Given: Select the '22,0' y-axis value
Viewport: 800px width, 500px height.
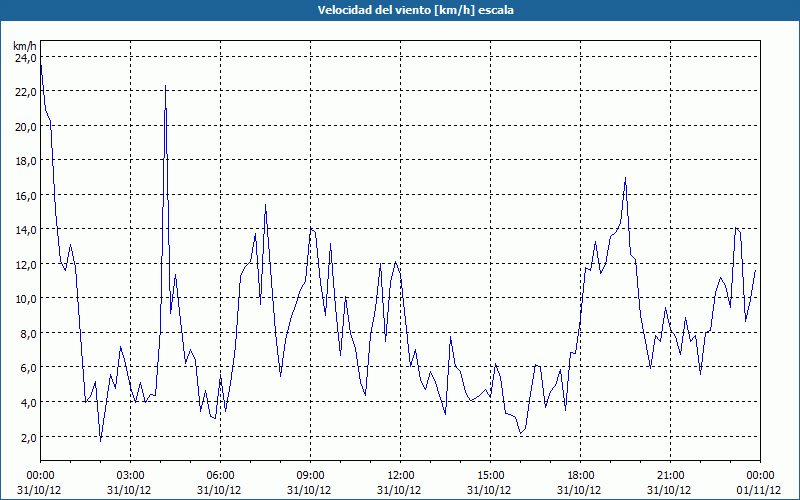Looking at the screenshot, I should click(x=26, y=92).
